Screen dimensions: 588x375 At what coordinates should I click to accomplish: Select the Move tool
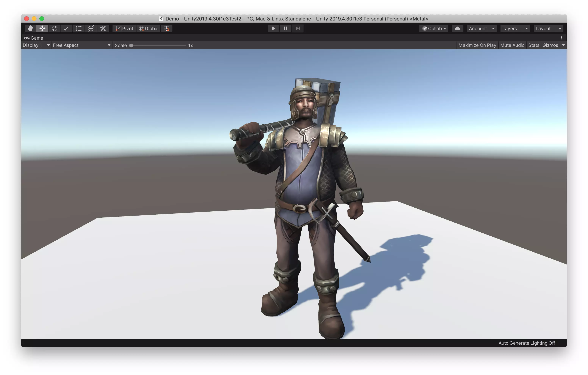42,29
